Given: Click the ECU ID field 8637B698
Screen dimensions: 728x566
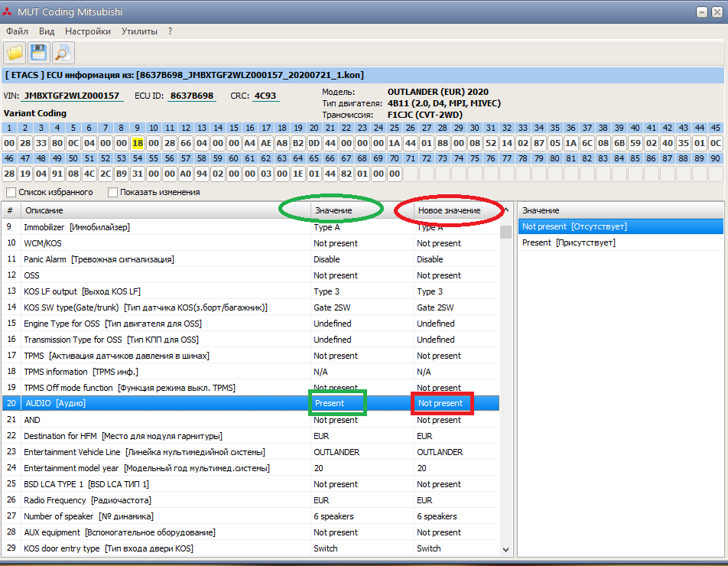Looking at the screenshot, I should tap(192, 96).
